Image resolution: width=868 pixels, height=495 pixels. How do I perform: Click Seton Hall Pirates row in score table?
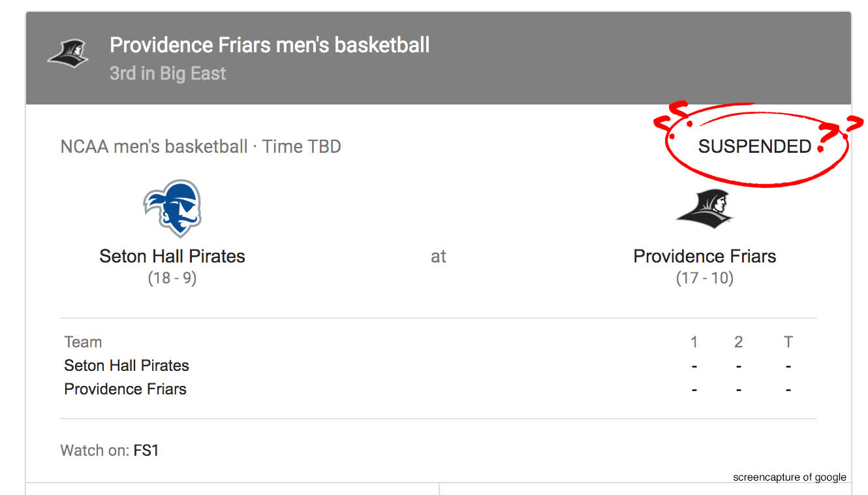click(127, 366)
